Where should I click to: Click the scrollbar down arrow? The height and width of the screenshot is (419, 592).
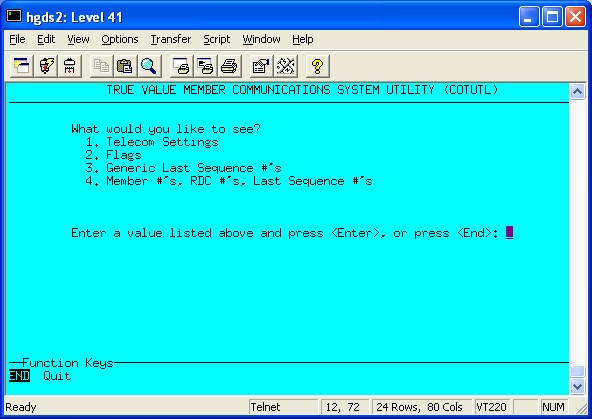(x=578, y=387)
